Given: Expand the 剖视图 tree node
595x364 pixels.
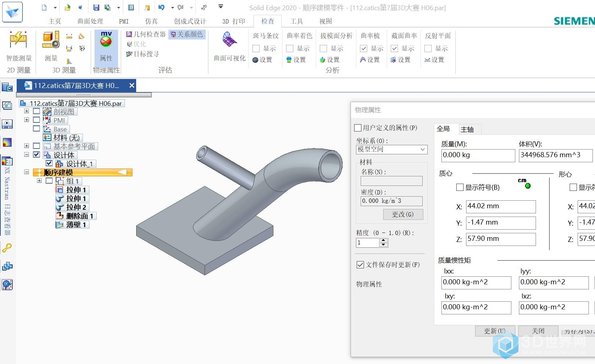Looking at the screenshot, I should pyautogui.click(x=26, y=111).
